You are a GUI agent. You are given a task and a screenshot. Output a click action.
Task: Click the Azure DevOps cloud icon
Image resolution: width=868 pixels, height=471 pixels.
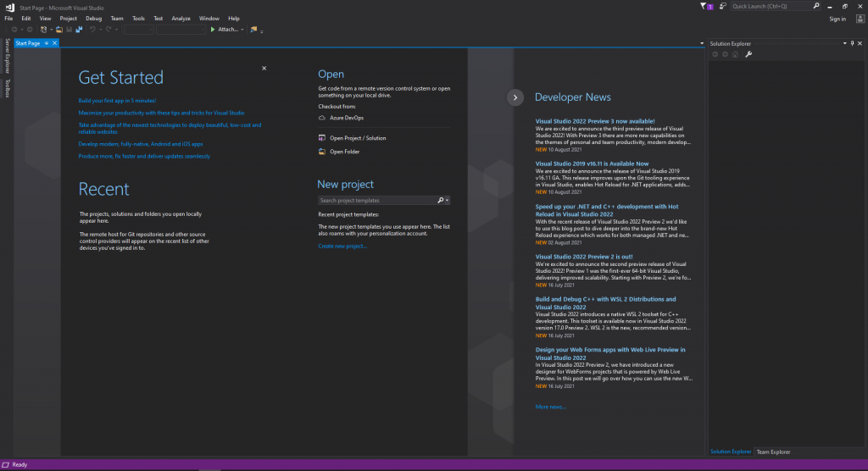click(321, 118)
